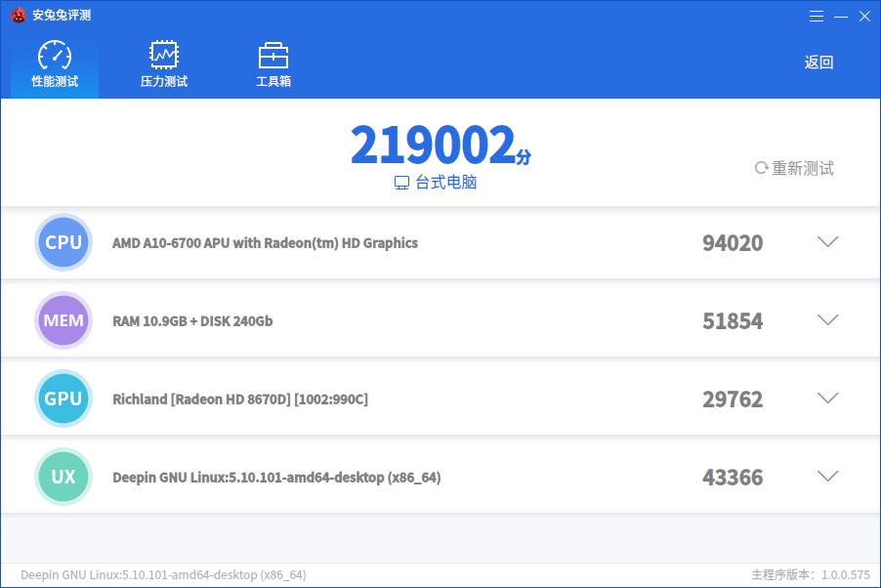Click the 主程序版本 version text
The height and width of the screenshot is (588, 881).
809,576
